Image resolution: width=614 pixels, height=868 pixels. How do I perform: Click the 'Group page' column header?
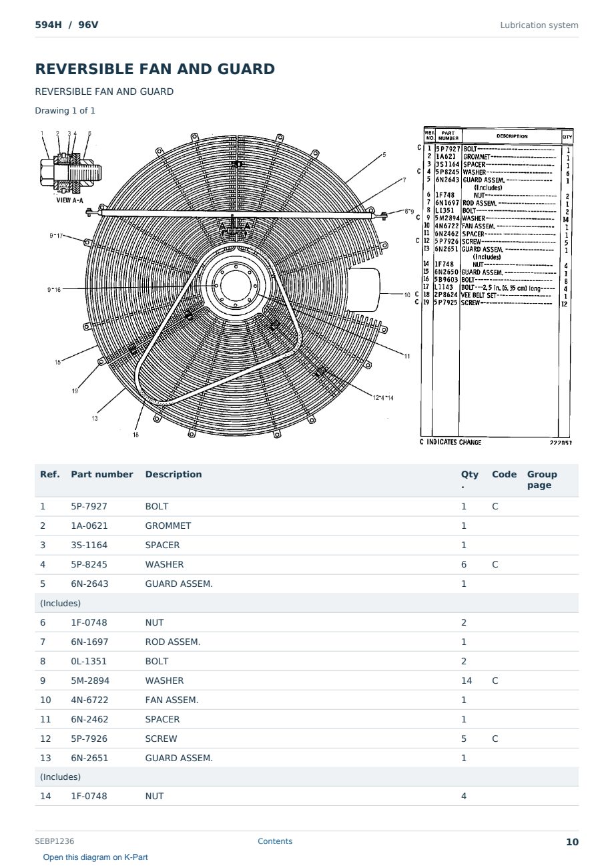542,479
